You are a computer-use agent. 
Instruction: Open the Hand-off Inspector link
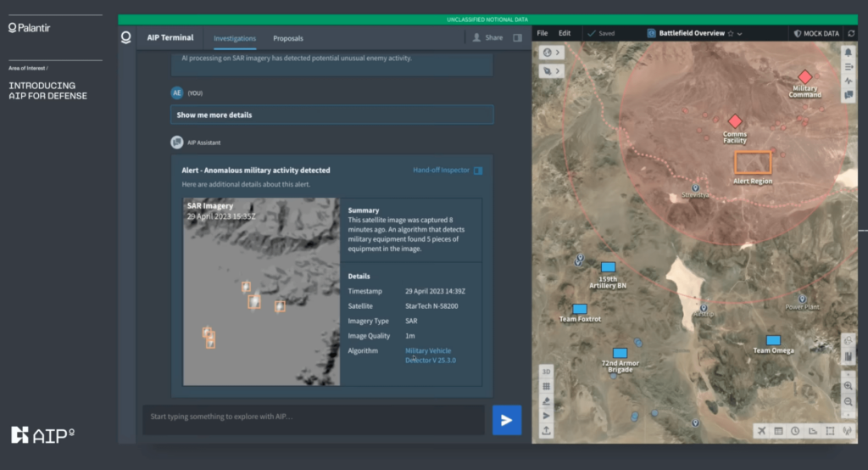(x=441, y=171)
